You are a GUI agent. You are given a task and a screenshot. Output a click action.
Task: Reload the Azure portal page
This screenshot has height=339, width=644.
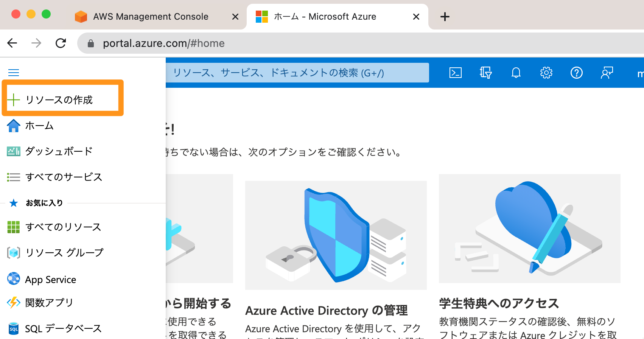coord(61,43)
